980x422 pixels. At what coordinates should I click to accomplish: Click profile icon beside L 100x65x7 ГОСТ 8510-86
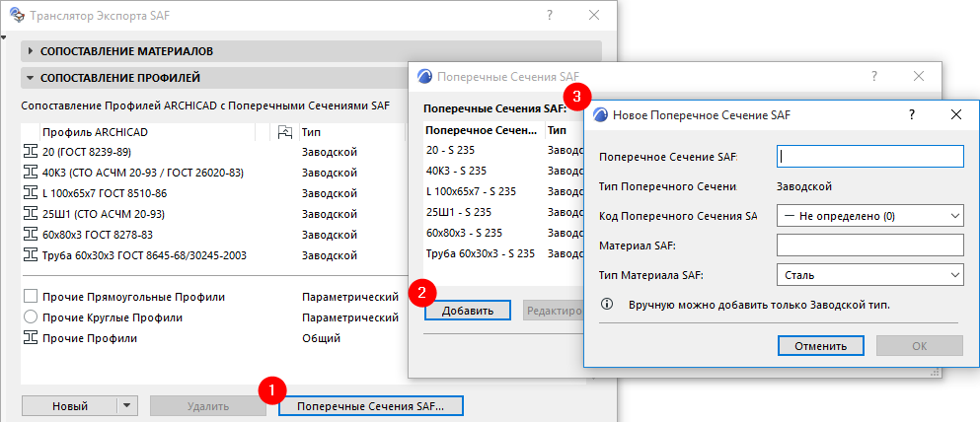[30, 193]
